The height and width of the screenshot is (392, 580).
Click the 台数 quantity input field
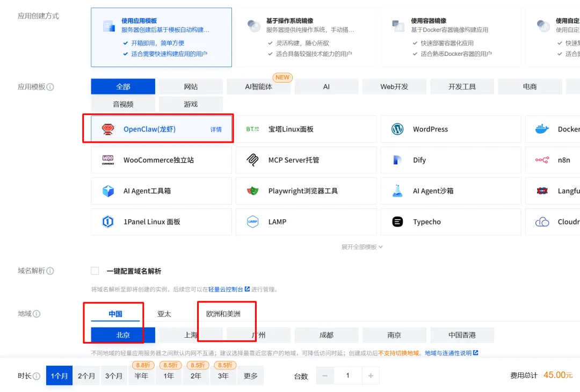click(347, 376)
